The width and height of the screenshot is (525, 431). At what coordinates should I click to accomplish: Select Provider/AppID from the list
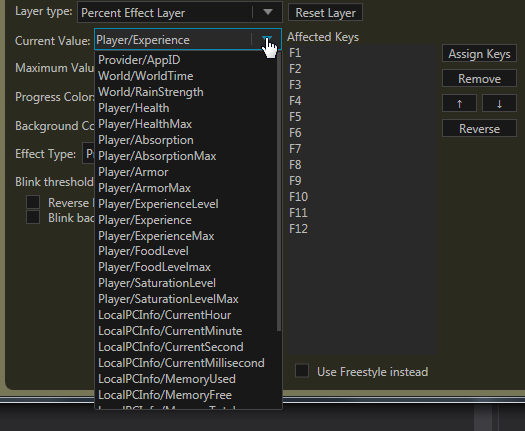tap(186, 60)
